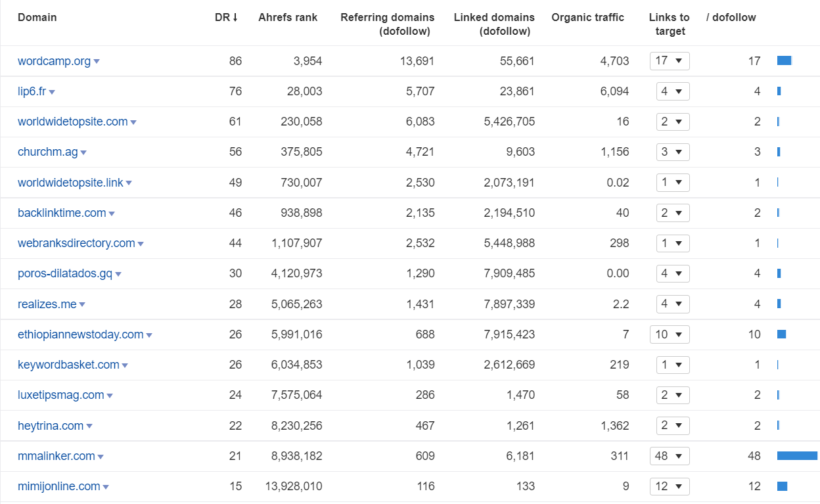Open links-to-target dropdown for webranksdirectory.com
This screenshot has height=504, width=820.
[x=673, y=243]
